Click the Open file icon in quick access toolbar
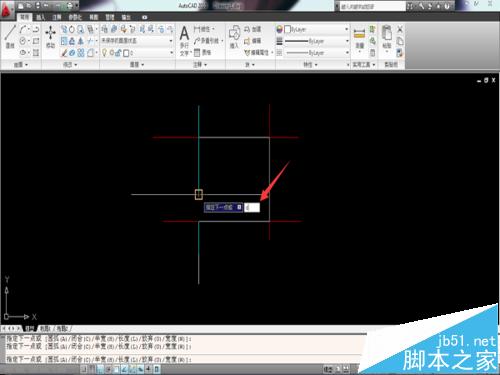500x375 pixels. [x=29, y=6]
